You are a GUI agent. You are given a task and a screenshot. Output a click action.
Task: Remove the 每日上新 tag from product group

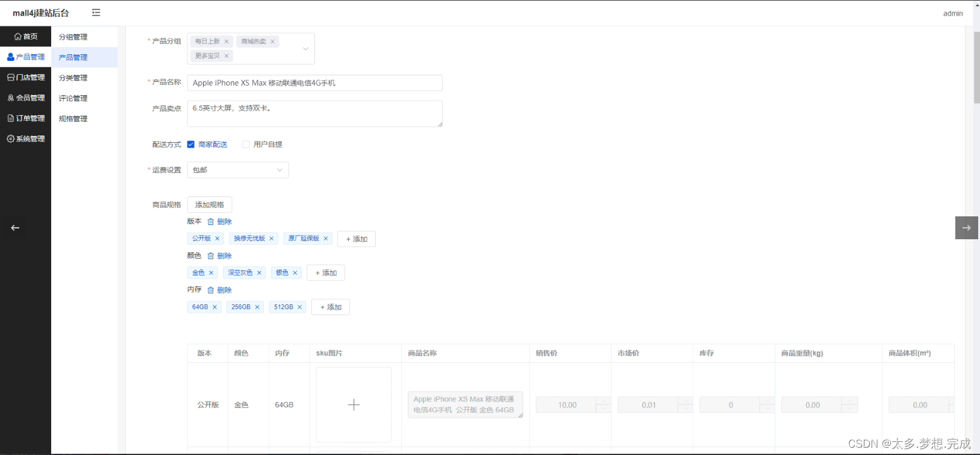click(226, 42)
